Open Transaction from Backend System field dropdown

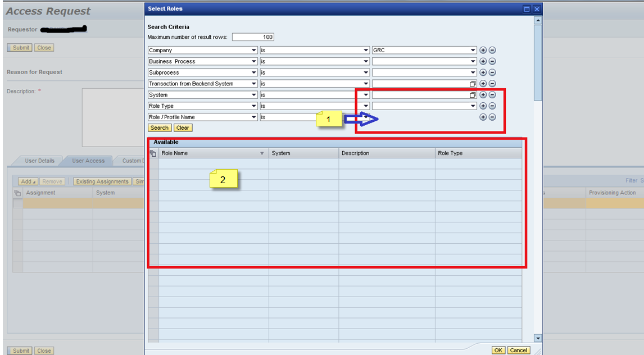click(254, 84)
